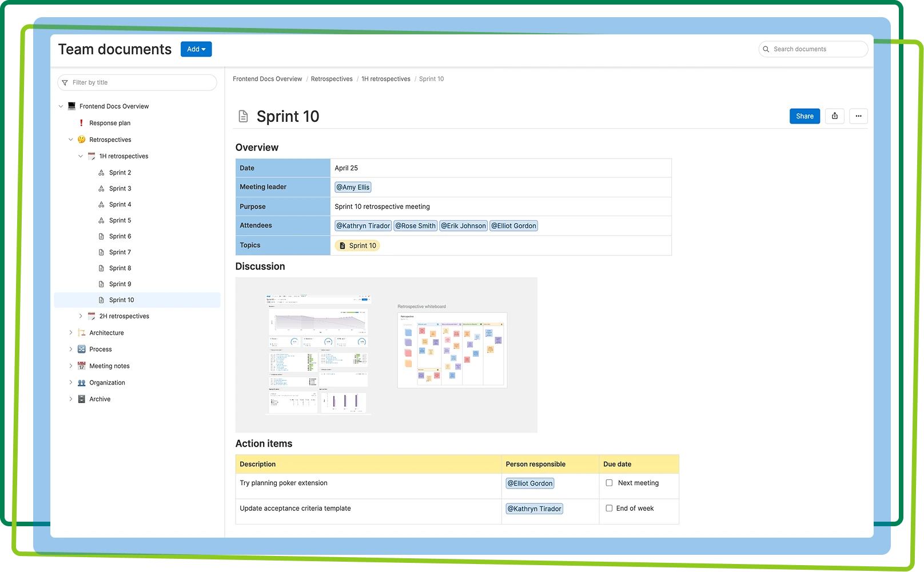Click 'Update acceptance criteria template' cell
The width and height of the screenshot is (924, 572).
click(x=368, y=511)
